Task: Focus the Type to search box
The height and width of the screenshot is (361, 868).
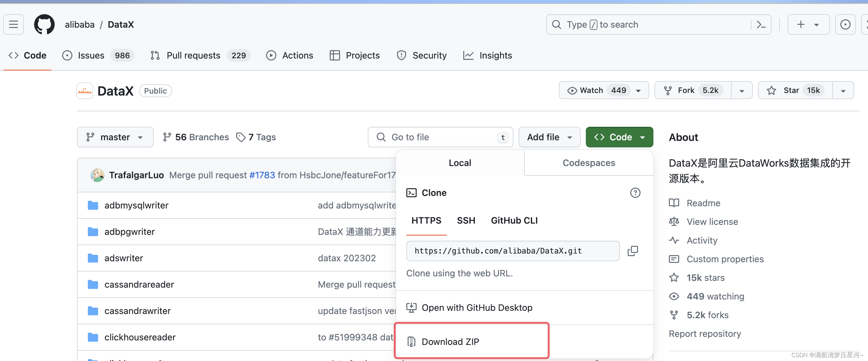Action: click(659, 24)
